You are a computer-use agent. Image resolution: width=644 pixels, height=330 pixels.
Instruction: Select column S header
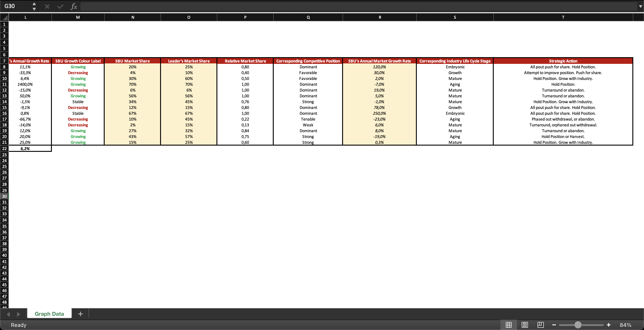pyautogui.click(x=455, y=17)
